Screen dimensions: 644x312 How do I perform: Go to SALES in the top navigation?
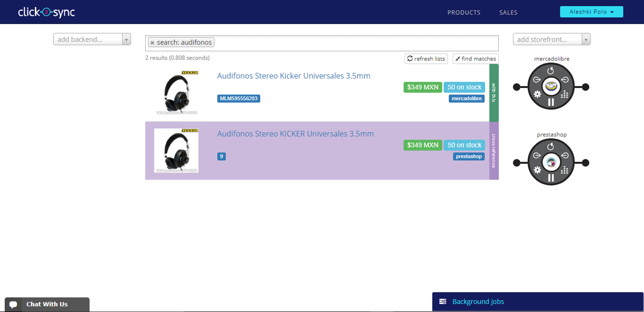[x=508, y=12]
